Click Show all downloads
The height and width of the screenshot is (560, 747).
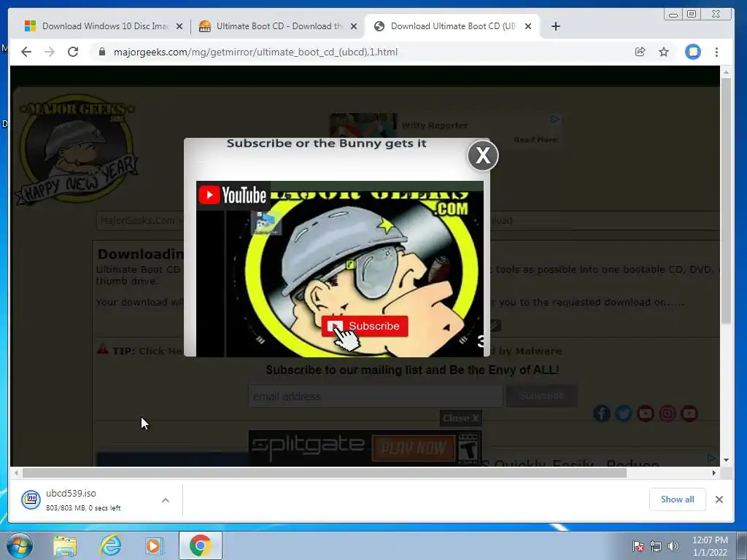pyautogui.click(x=677, y=499)
